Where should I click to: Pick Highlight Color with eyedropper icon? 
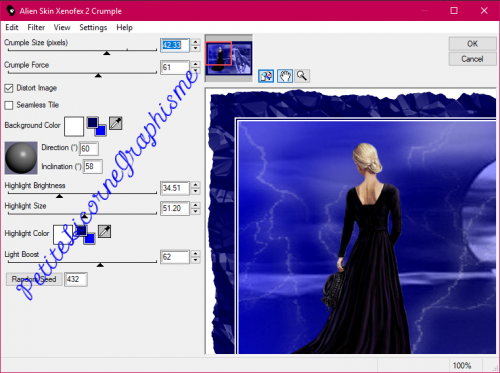104,231
